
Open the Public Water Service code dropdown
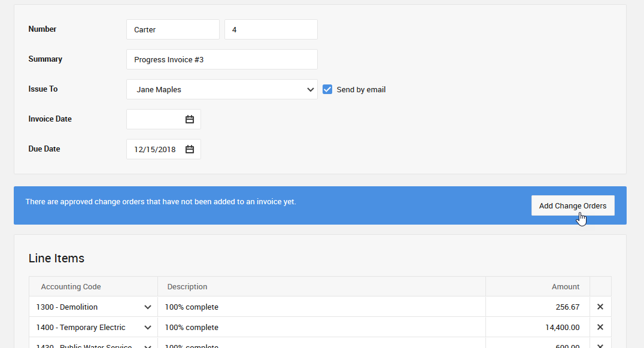click(x=147, y=346)
